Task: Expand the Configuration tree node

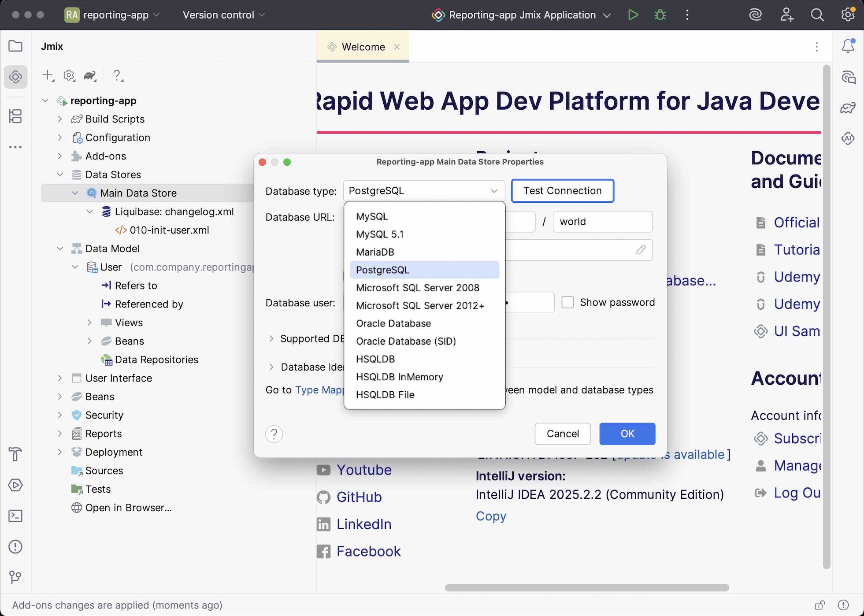Action: 60,137
